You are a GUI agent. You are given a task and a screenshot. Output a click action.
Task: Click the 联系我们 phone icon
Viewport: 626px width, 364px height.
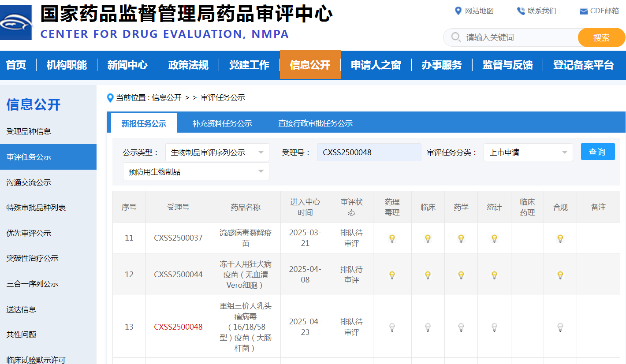[x=521, y=11]
